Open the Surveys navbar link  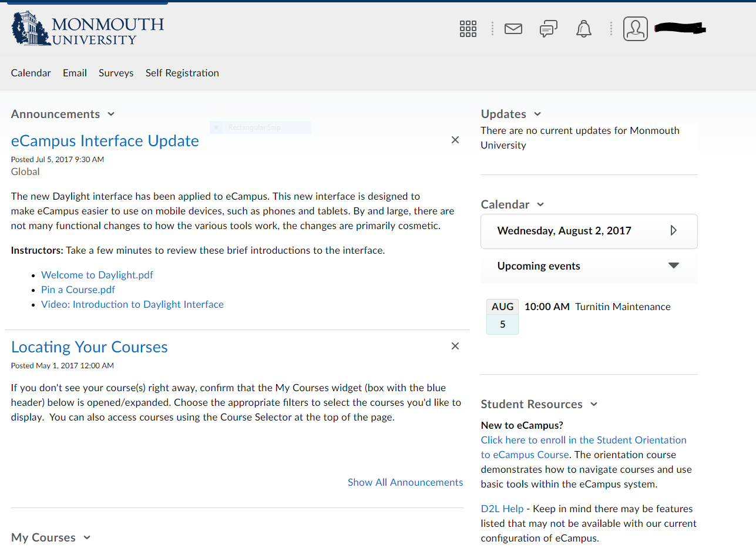(116, 73)
